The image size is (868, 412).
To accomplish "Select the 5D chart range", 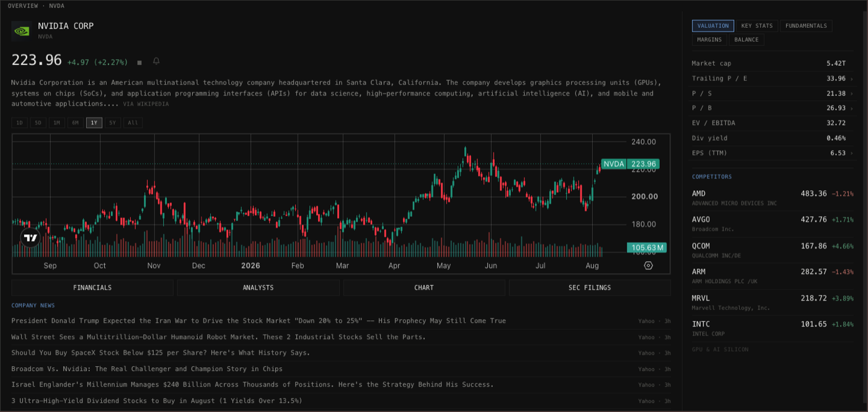I will [38, 123].
